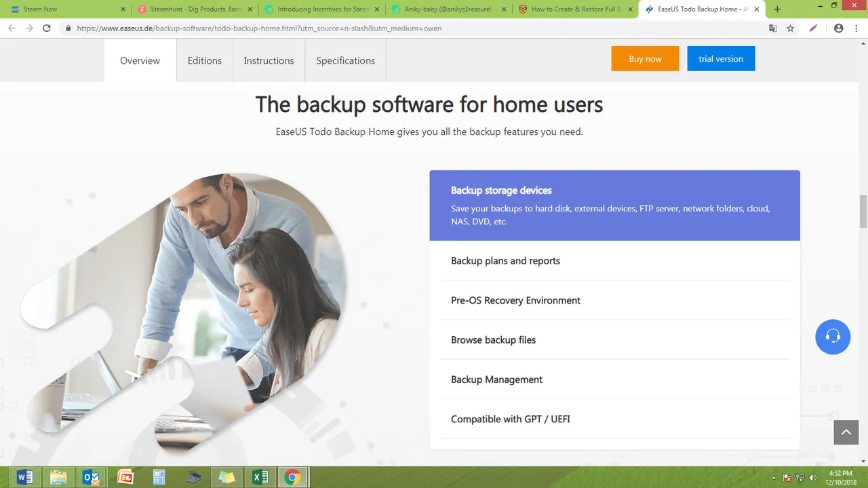Click the browser back arrow
This screenshot has width=868, height=488.
coord(12,28)
